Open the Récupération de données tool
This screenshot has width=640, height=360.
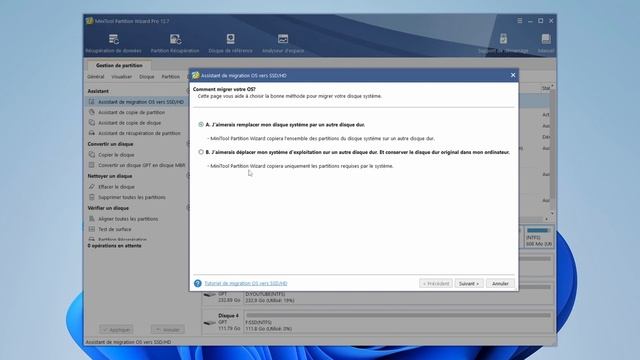113,44
